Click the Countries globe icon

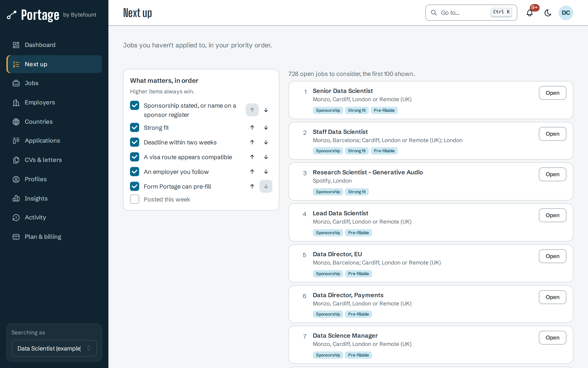16,122
